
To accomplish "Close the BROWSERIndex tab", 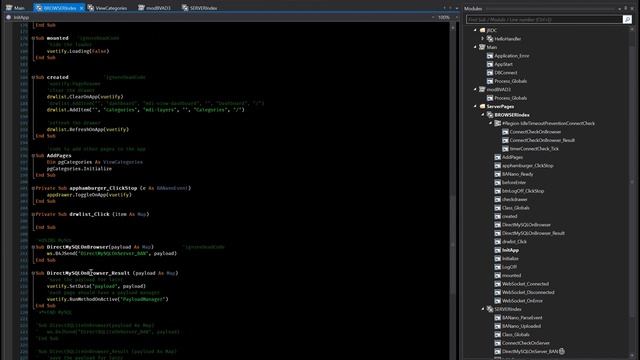I will pos(81,8).
